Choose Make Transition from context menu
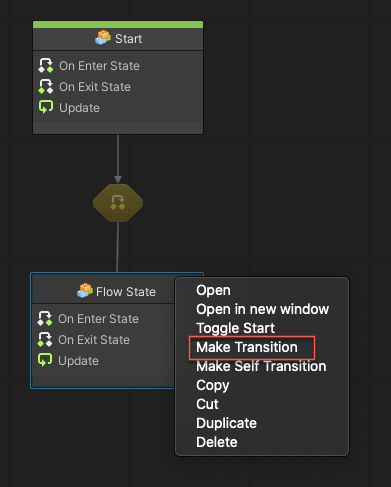Viewport: 391px width, 487px height. pyautogui.click(x=247, y=347)
